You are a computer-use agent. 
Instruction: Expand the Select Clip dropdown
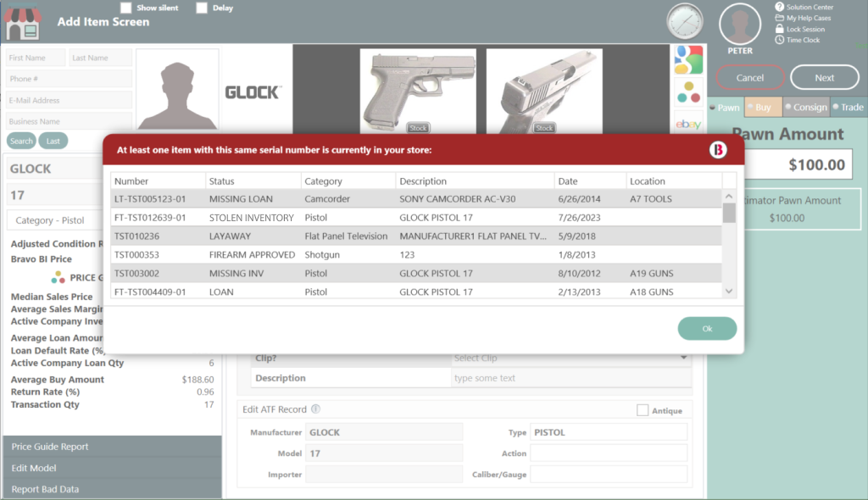tap(684, 358)
